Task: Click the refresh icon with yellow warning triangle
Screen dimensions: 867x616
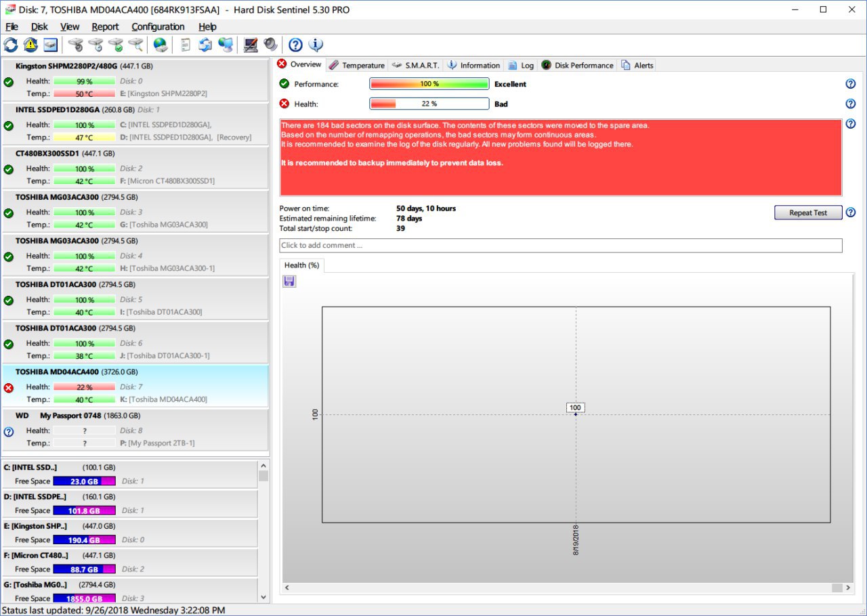Action: coord(30,45)
